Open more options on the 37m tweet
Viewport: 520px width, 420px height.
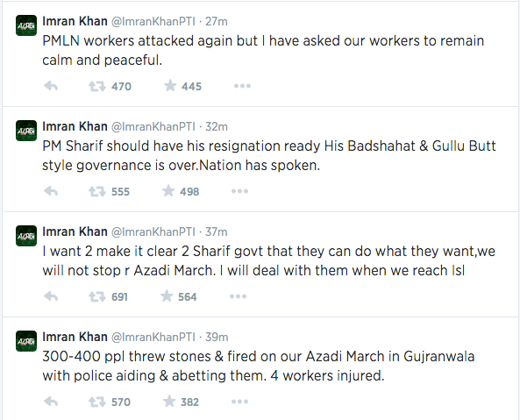pyautogui.click(x=239, y=296)
